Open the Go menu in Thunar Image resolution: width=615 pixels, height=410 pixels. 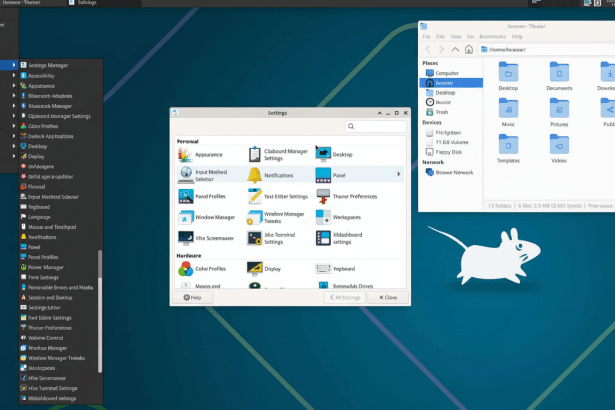pyautogui.click(x=471, y=36)
